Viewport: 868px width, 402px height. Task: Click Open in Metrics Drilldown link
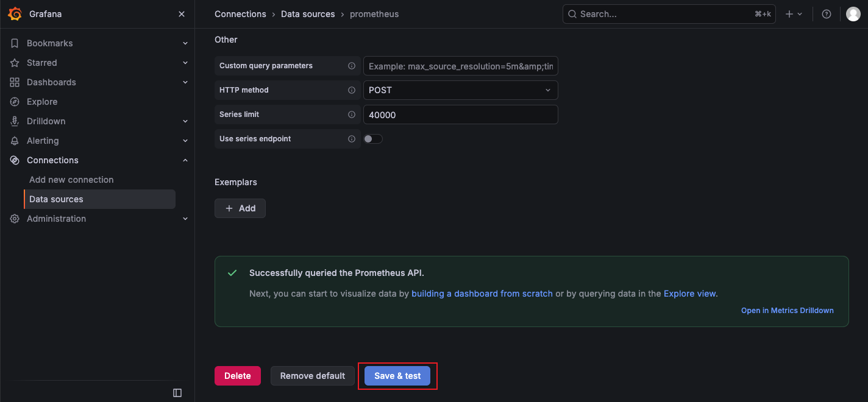788,311
